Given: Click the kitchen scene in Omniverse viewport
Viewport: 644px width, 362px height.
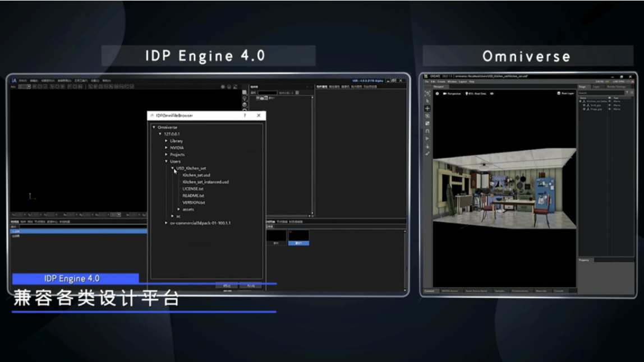Looking at the screenshot, I should tap(504, 189).
